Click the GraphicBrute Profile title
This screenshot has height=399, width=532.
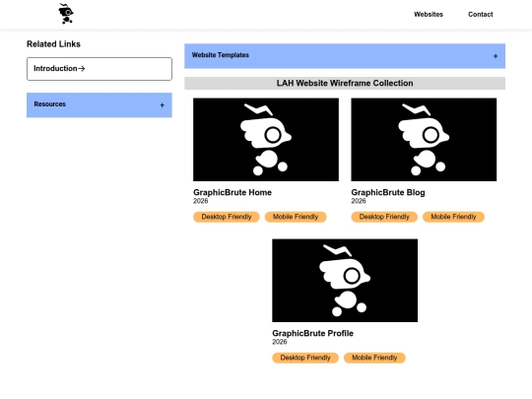tap(313, 333)
